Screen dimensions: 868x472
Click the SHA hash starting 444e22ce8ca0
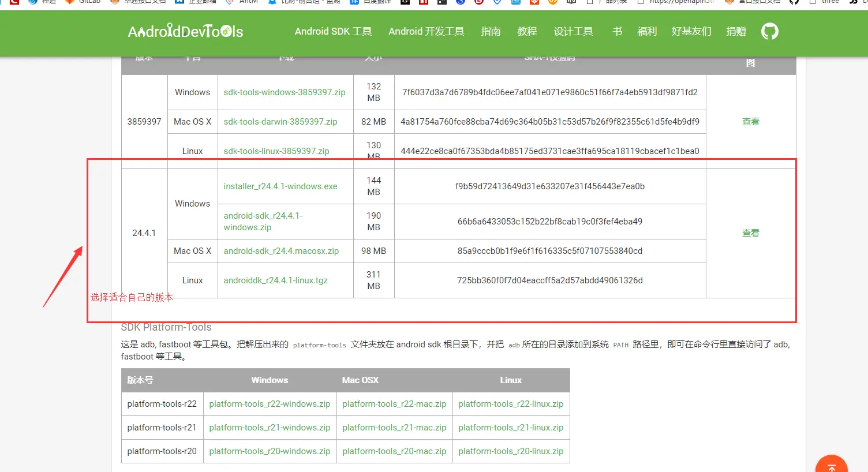pos(550,151)
